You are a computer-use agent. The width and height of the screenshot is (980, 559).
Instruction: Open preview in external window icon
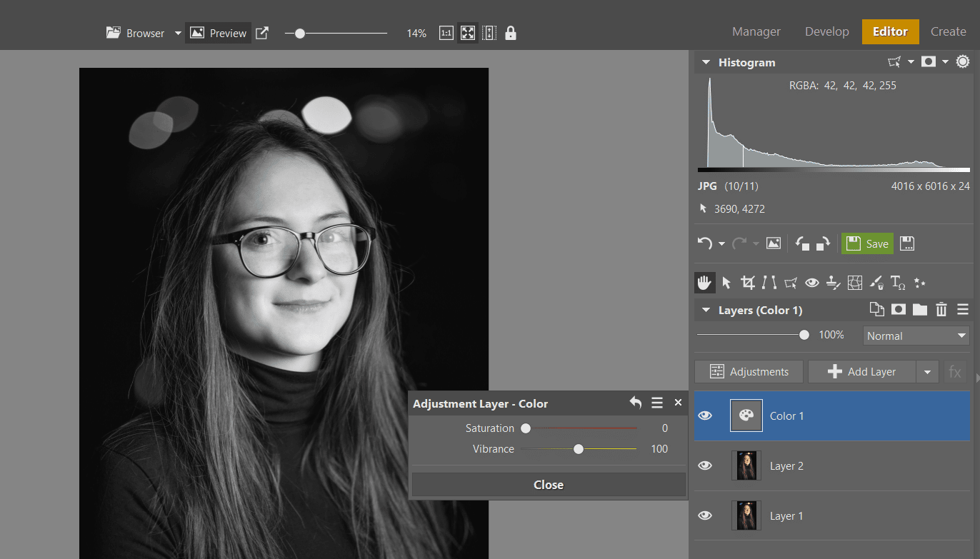(262, 33)
